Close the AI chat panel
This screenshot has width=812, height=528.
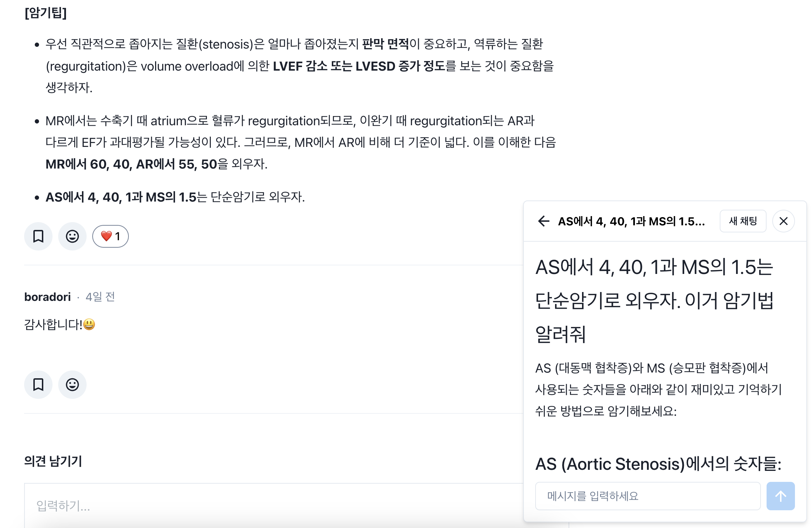click(x=784, y=221)
